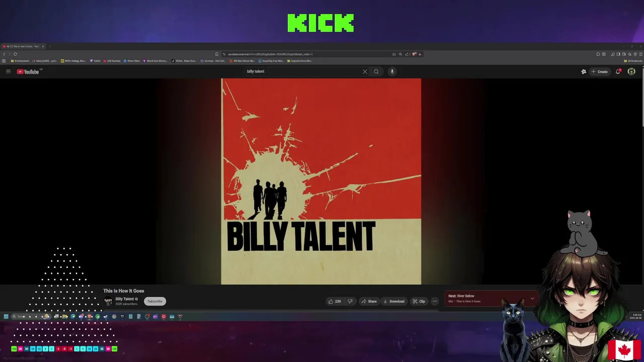Open the TikTok bookmark
The image size is (644, 362).
click(x=184, y=61)
